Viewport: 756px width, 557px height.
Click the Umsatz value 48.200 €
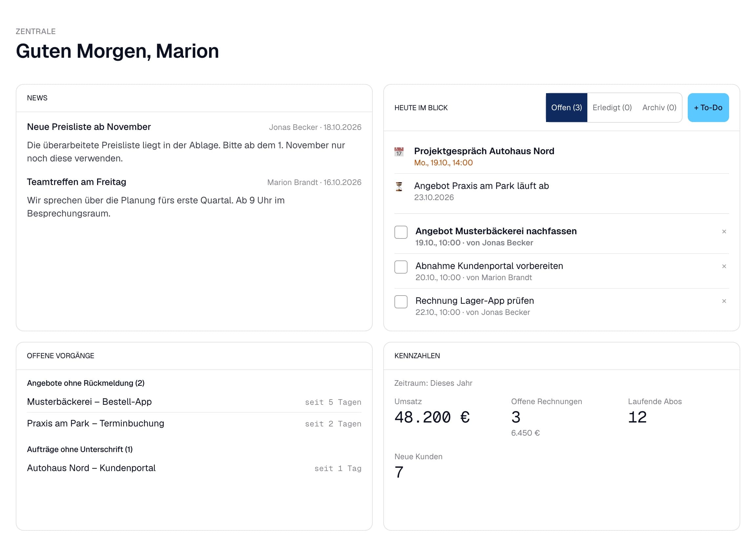[432, 417]
